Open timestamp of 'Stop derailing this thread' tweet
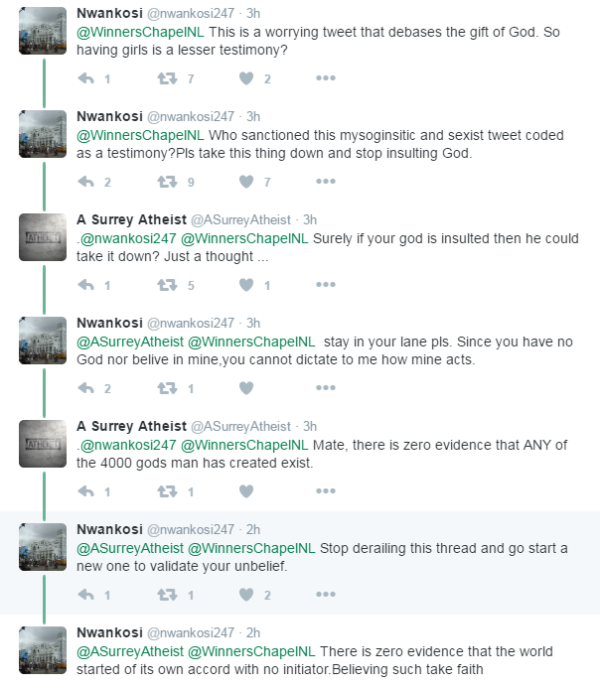Screen dimensions: 600x688 [x=253, y=530]
